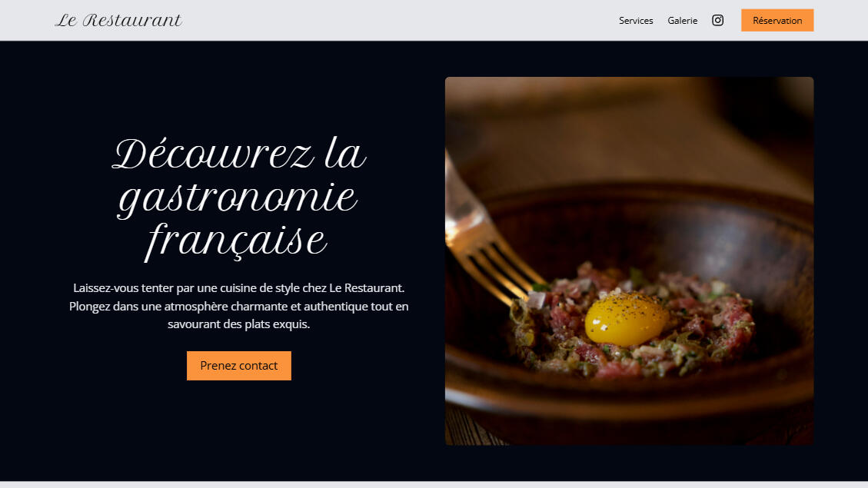Open the steak tartare hero photo
The image size is (868, 488).
click(629, 261)
